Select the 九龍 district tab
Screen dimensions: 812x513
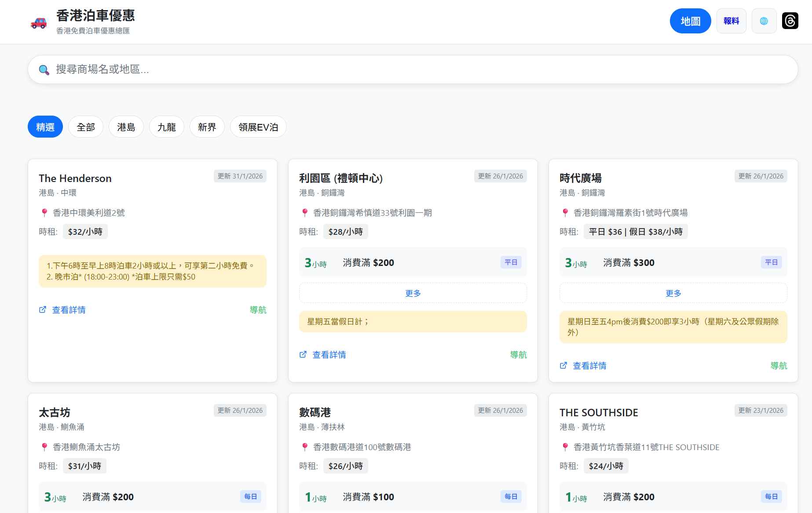coord(167,127)
